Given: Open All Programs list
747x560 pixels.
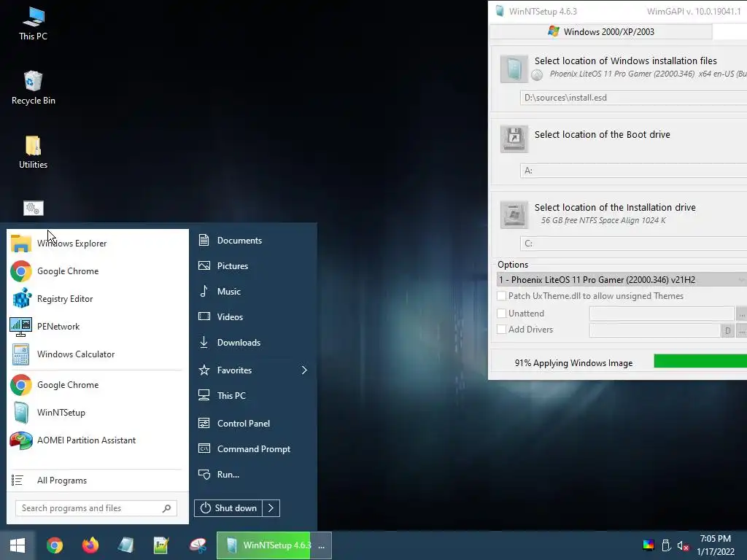Looking at the screenshot, I should [97, 481].
